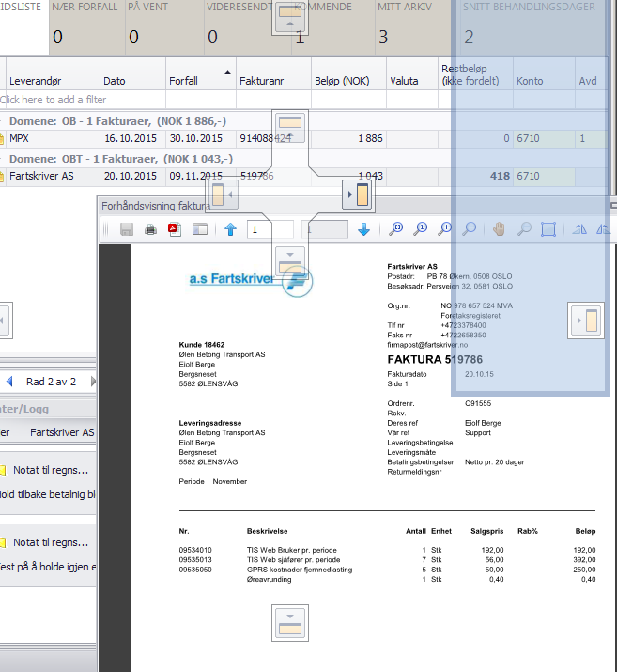
Task: Click the fit-to-page frame icon
Action: pos(548,229)
